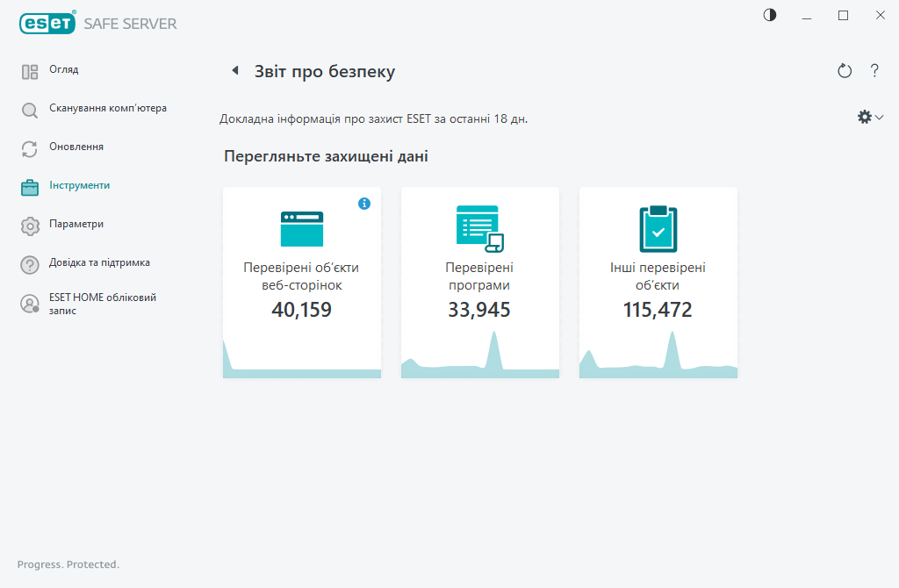The image size is (899, 588).
Task: Click the browser window icon on first card
Action: pyautogui.click(x=301, y=228)
